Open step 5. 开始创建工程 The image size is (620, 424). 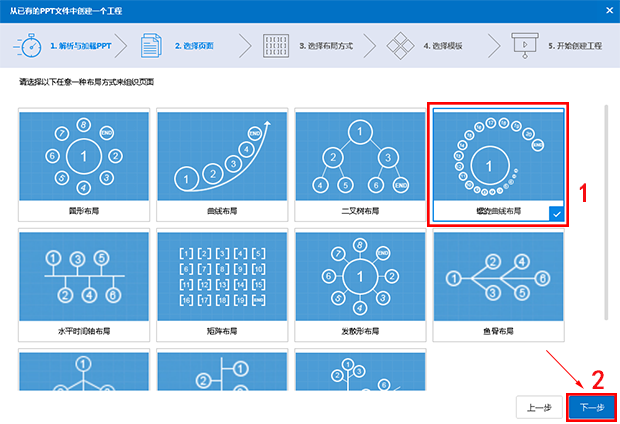575,46
